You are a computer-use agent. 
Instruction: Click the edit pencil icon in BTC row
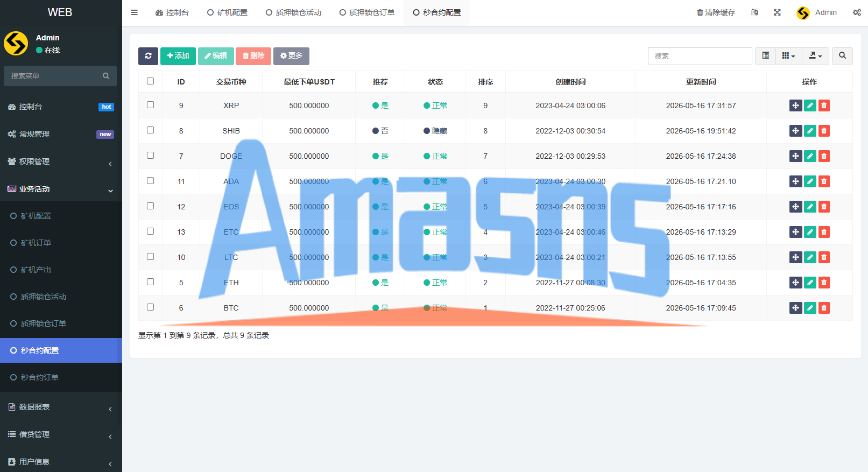810,308
